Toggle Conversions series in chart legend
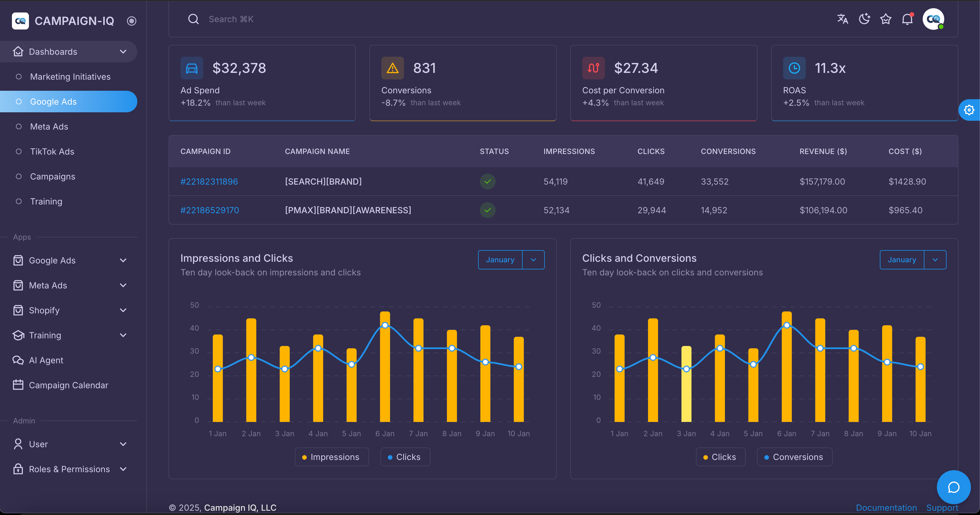Screen dimensions: 980x515 click(794, 457)
